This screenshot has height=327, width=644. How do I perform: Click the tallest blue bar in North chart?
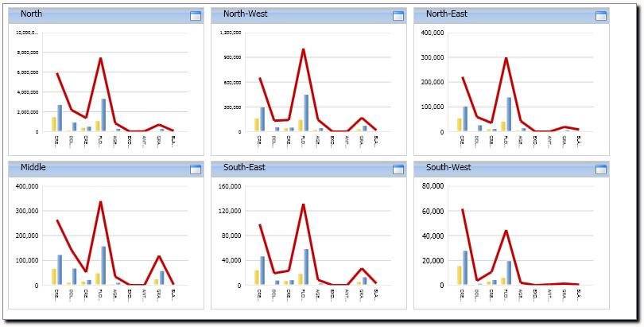103,115
